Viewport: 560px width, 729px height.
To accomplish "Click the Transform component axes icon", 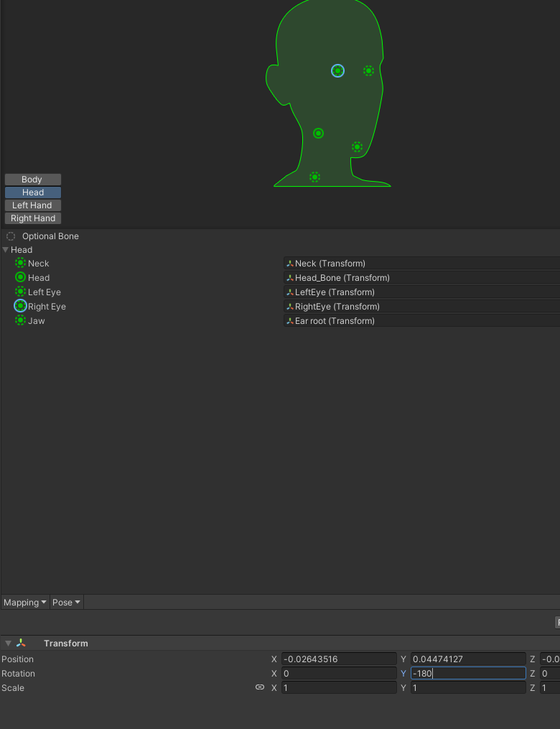I will (21, 643).
